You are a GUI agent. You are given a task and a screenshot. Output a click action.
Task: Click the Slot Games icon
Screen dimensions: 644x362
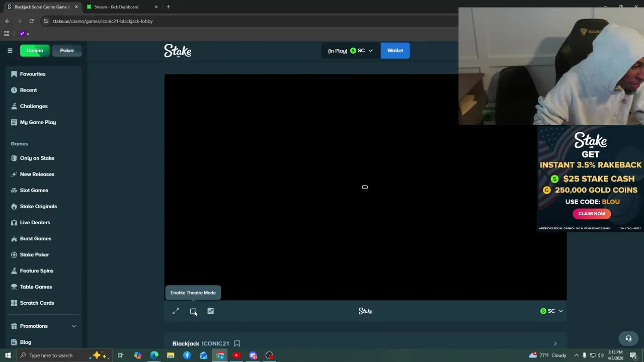point(14,190)
